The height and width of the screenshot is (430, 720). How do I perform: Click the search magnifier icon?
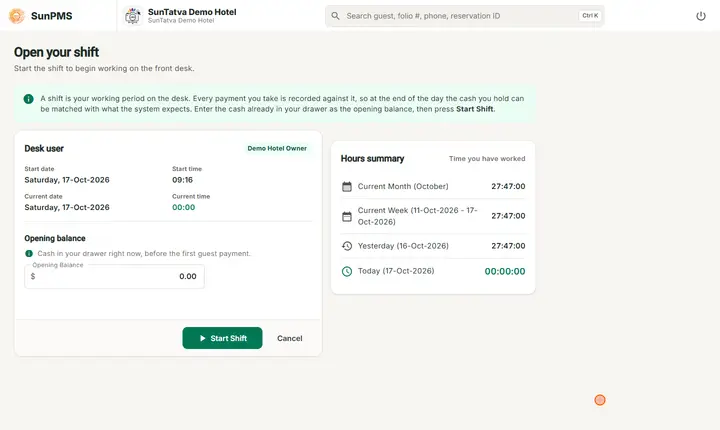pos(336,16)
